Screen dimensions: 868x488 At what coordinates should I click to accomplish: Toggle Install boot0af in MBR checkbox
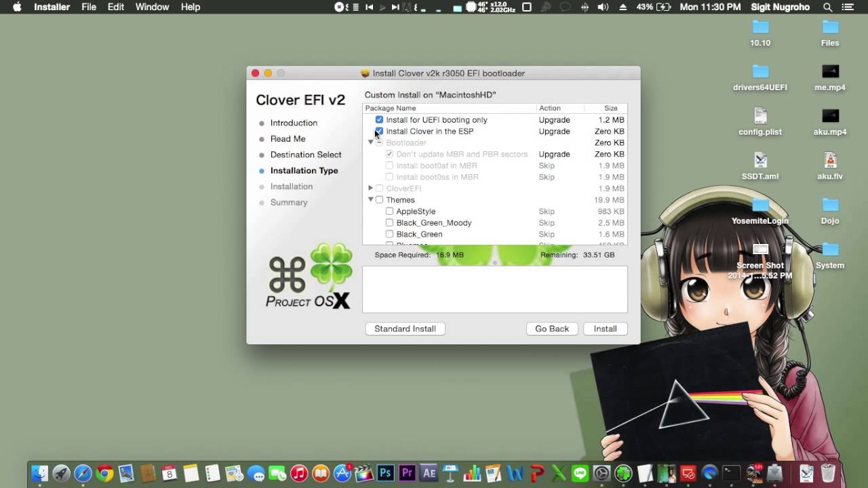389,166
